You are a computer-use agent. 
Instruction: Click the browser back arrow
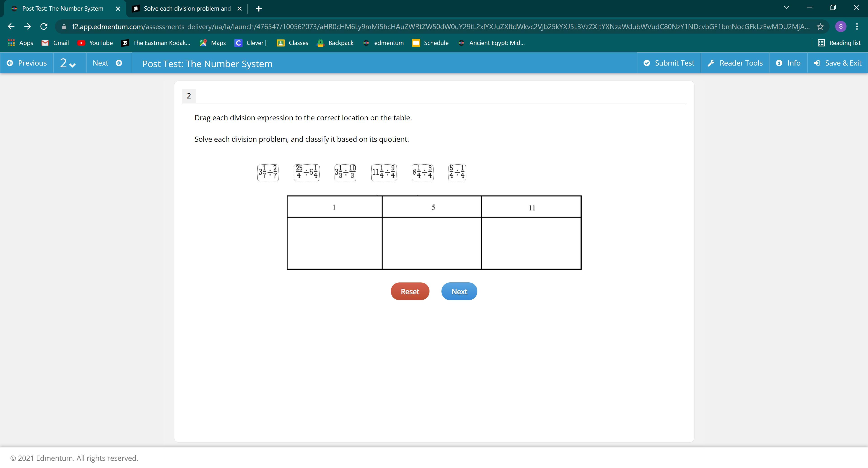11,27
